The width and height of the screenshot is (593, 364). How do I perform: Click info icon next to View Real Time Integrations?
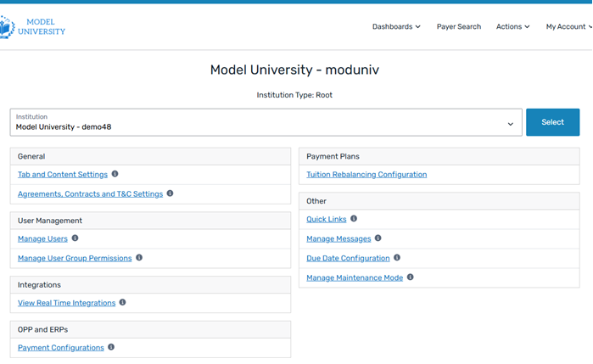123,302
